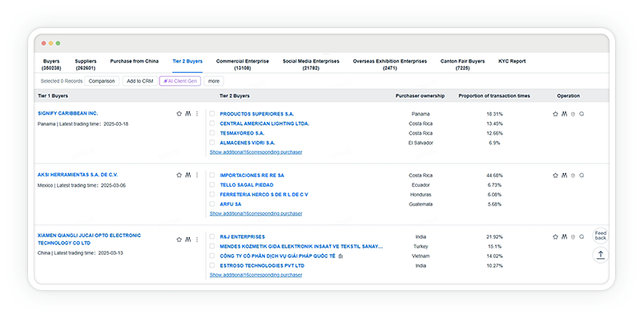Select the ALMACENES VIDRI S.A. checkbox
Viewport: 644px width, 319px height.
pyautogui.click(x=212, y=143)
